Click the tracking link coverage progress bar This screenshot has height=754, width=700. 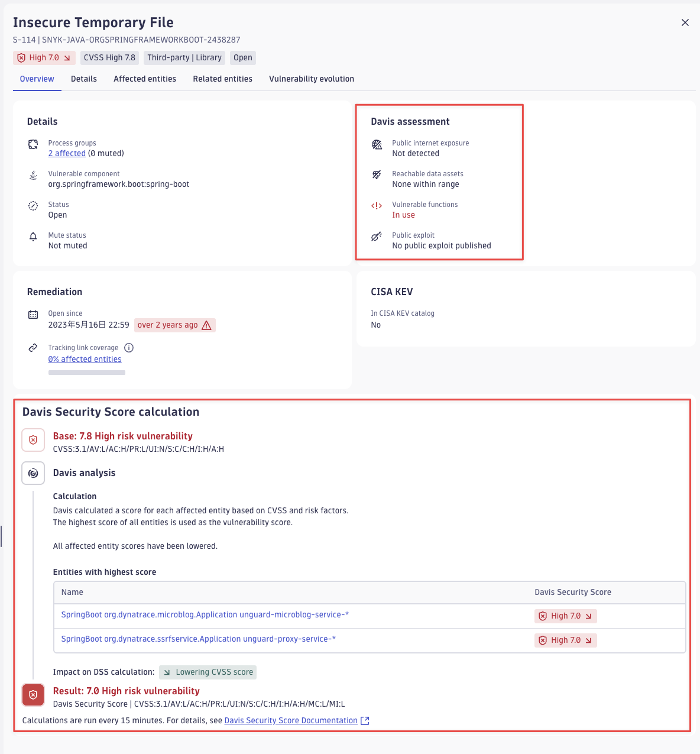(86, 372)
